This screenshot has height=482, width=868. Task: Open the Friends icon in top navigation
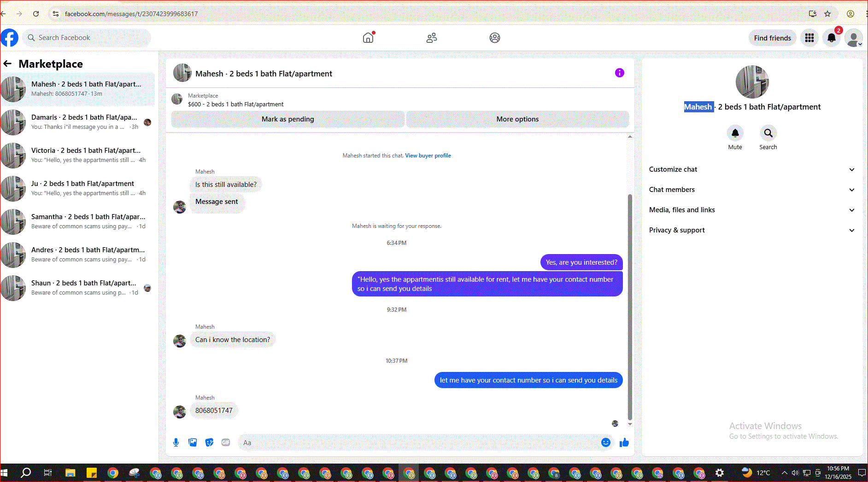[x=432, y=38]
